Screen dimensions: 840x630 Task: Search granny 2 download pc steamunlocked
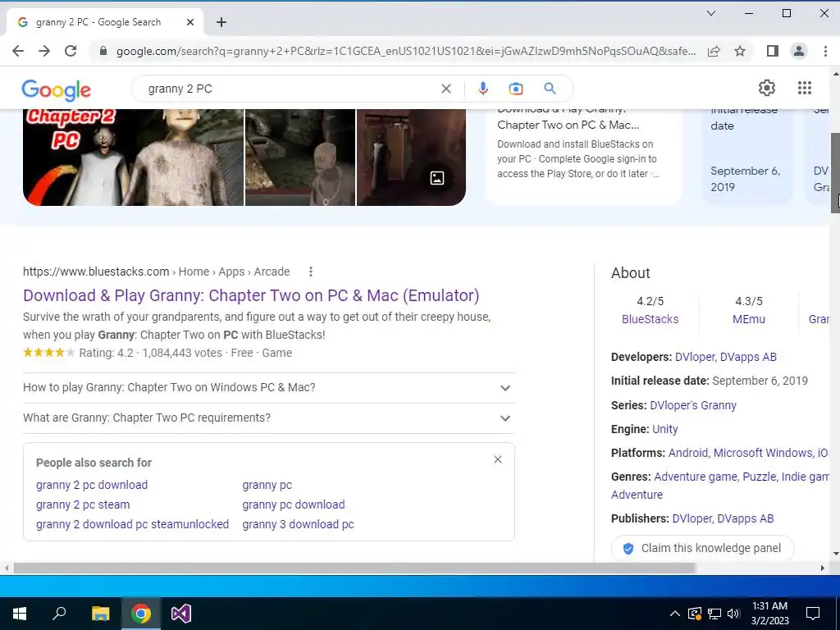pyautogui.click(x=132, y=524)
